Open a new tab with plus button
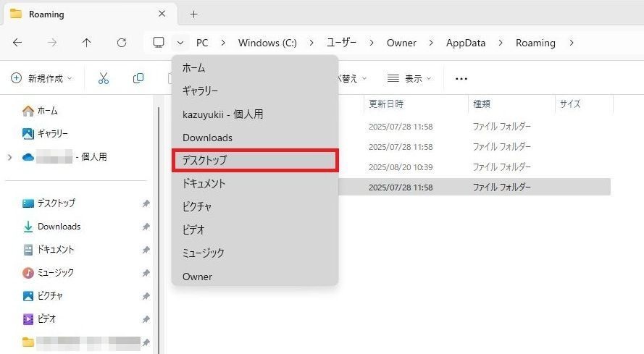The height and width of the screenshot is (354, 644). point(193,14)
